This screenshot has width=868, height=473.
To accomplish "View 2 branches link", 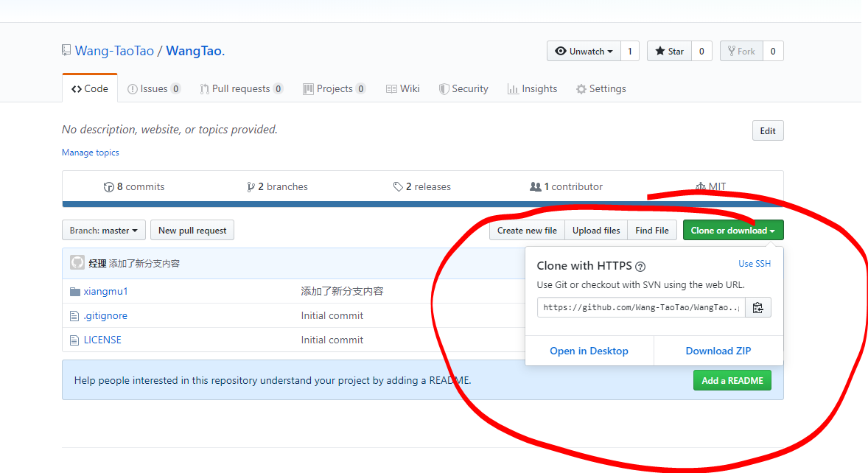I will click(277, 187).
